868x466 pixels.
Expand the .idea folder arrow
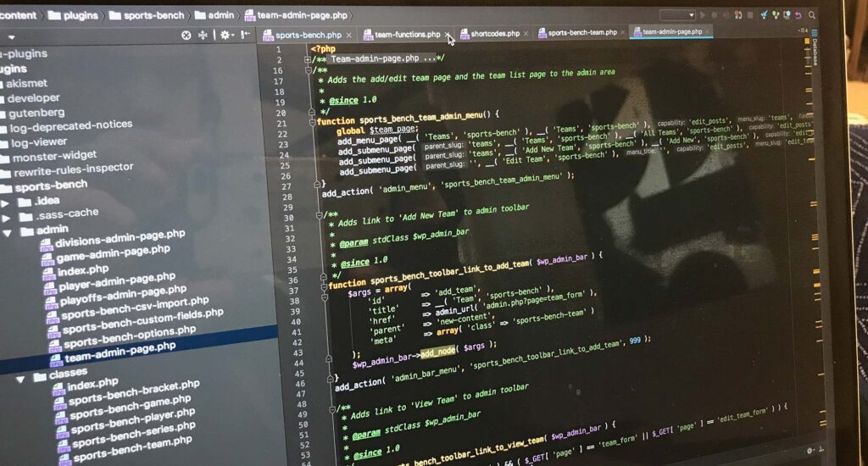coord(5,203)
